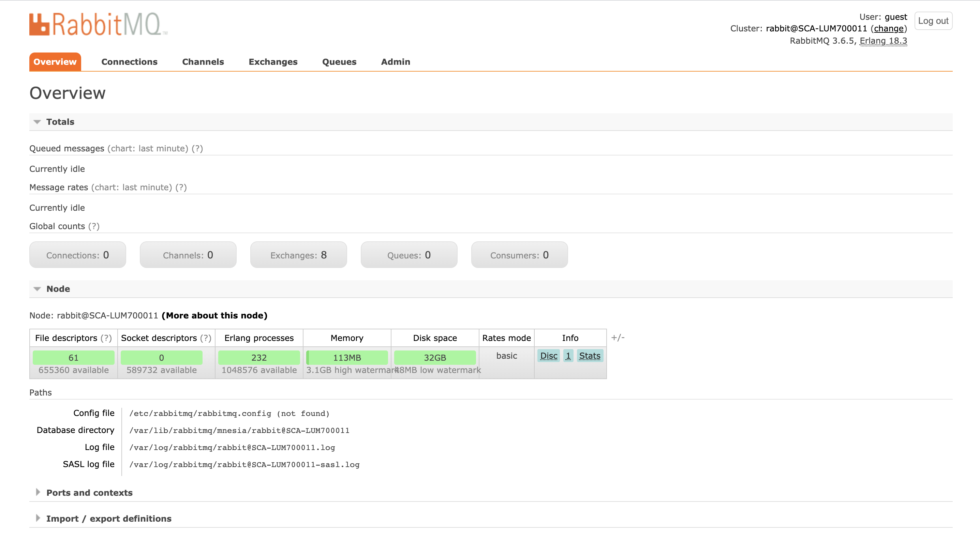This screenshot has width=980, height=538.
Task: Open the Admin tab
Action: tap(395, 62)
